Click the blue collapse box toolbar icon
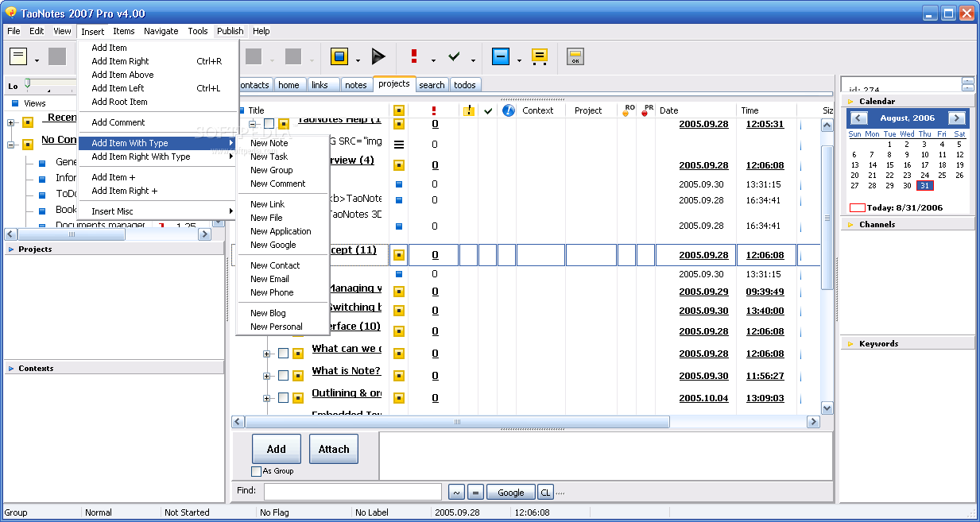Screen dimensions: 980x522 point(500,56)
